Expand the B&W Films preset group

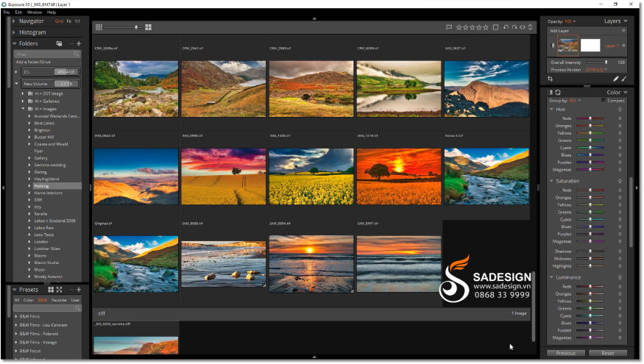(16, 316)
